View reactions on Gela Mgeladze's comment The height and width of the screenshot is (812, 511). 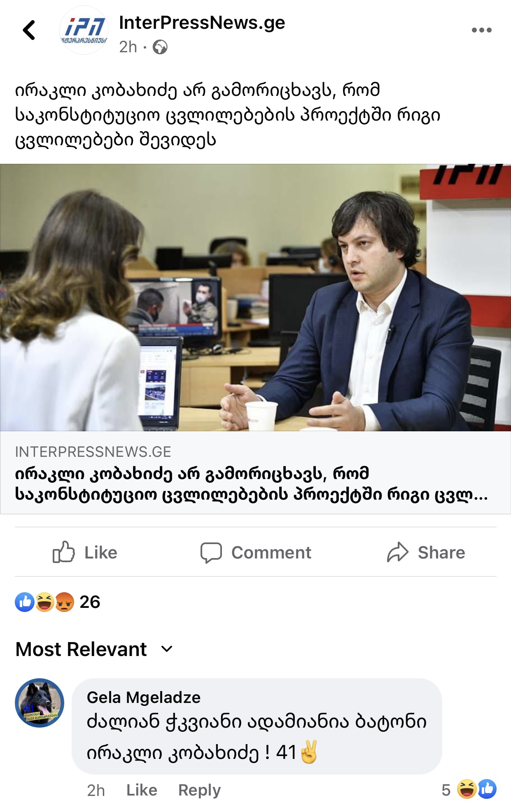(x=469, y=789)
